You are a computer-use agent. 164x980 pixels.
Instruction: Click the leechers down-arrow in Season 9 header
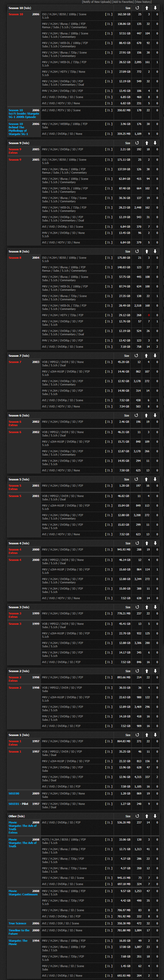coord(155,143)
